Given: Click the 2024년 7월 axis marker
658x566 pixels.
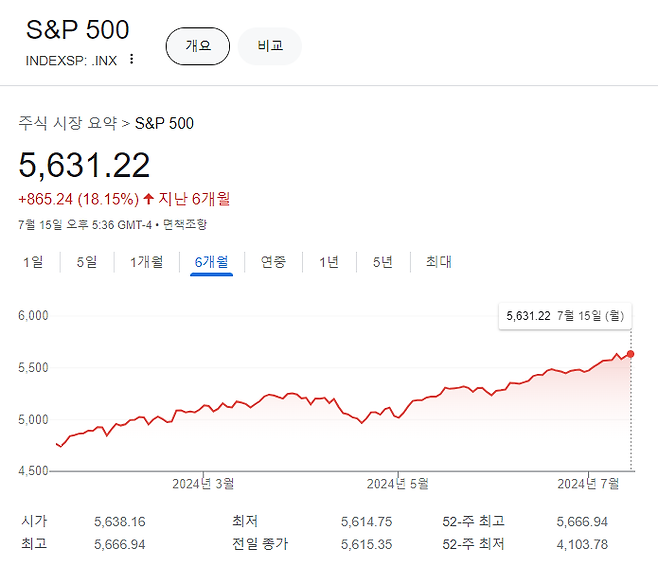Looking at the screenshot, I should [x=588, y=484].
